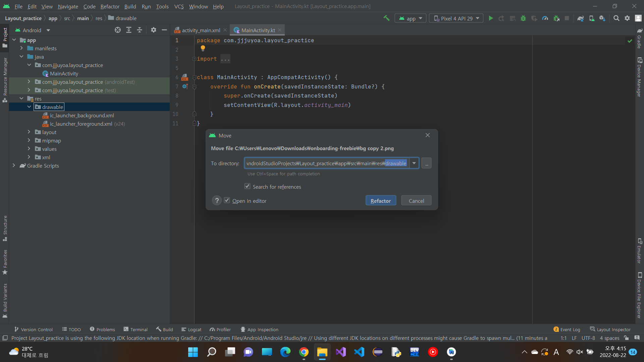The width and height of the screenshot is (644, 362).
Task: Open the Pixel 4 API 29 device dropdown
Action: click(x=456, y=18)
